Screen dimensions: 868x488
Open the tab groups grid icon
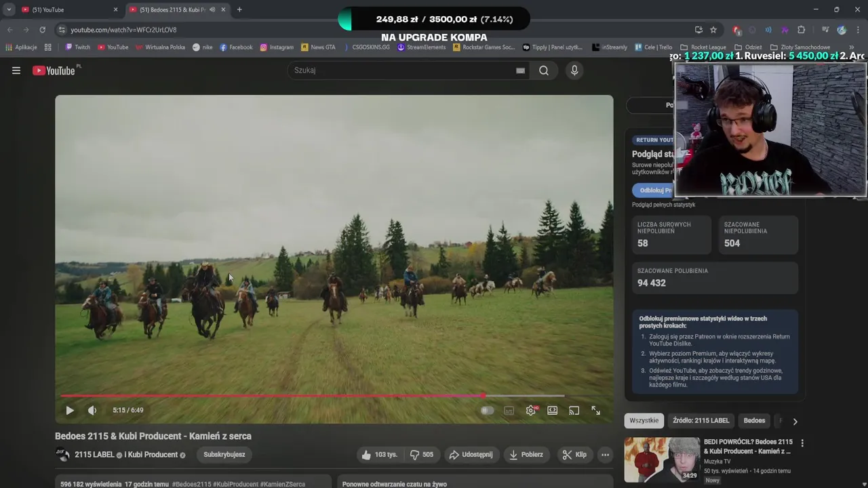pos(47,47)
